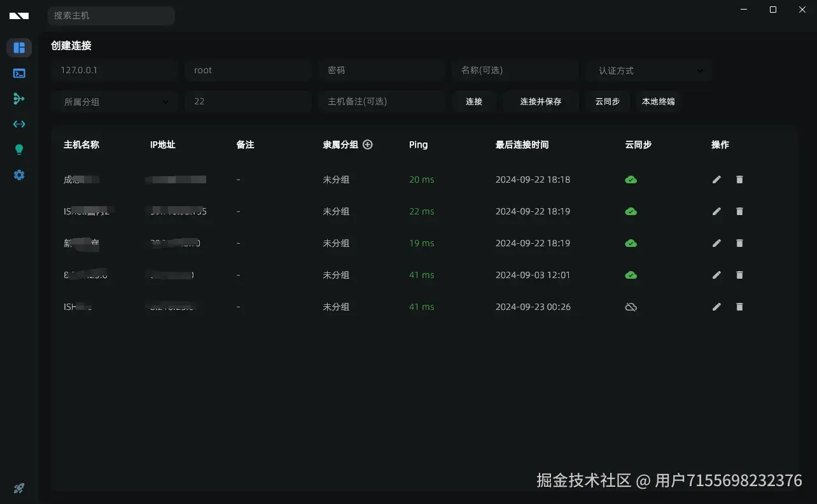Delete host last connected 2024-09-03 12:01
Screen dimensions: 817x504
coord(739,275)
